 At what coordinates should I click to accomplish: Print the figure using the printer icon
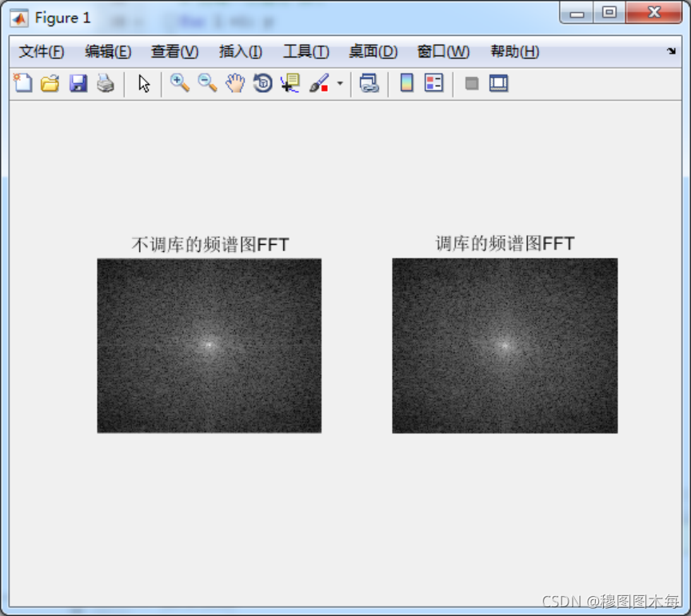click(105, 82)
